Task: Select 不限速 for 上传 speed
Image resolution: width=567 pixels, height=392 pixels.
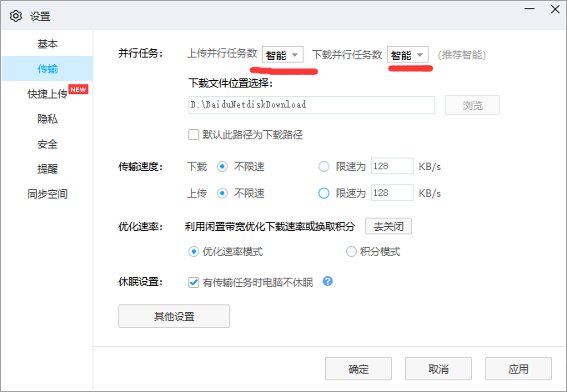Action: 222,193
